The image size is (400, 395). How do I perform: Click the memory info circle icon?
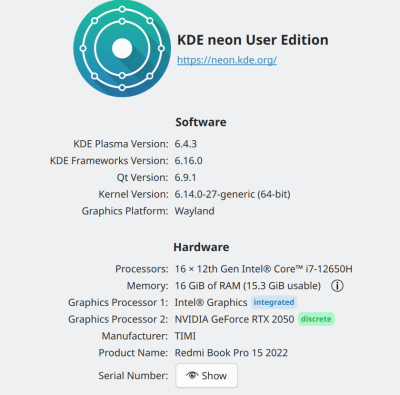click(337, 286)
